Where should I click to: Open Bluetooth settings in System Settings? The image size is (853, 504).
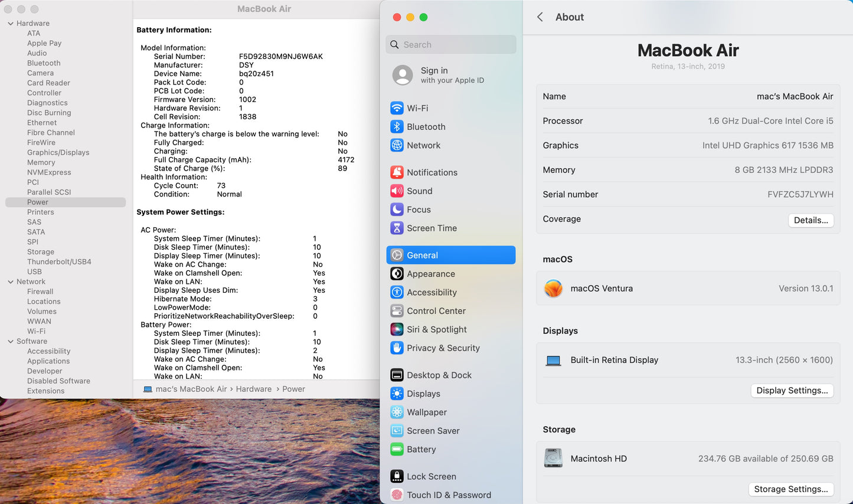click(426, 126)
